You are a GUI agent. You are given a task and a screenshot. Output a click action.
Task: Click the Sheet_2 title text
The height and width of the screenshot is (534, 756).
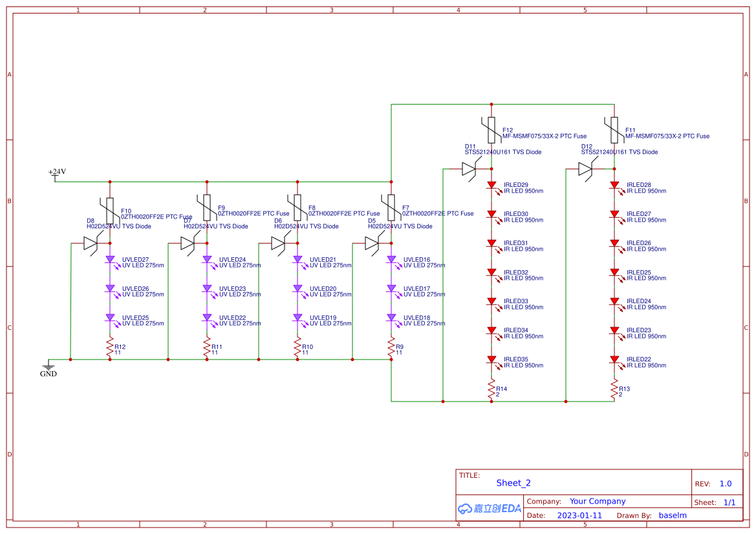[513, 483]
